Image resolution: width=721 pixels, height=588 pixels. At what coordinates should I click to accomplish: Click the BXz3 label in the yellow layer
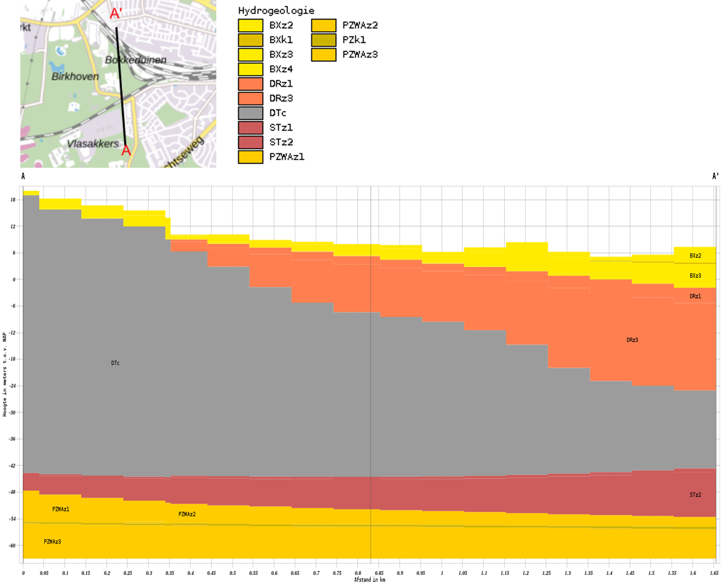tap(695, 276)
